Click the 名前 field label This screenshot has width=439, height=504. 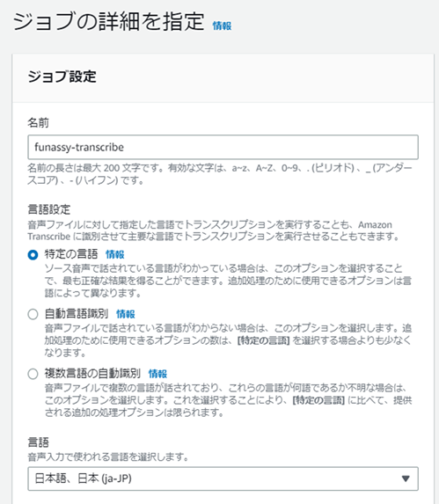(38, 123)
